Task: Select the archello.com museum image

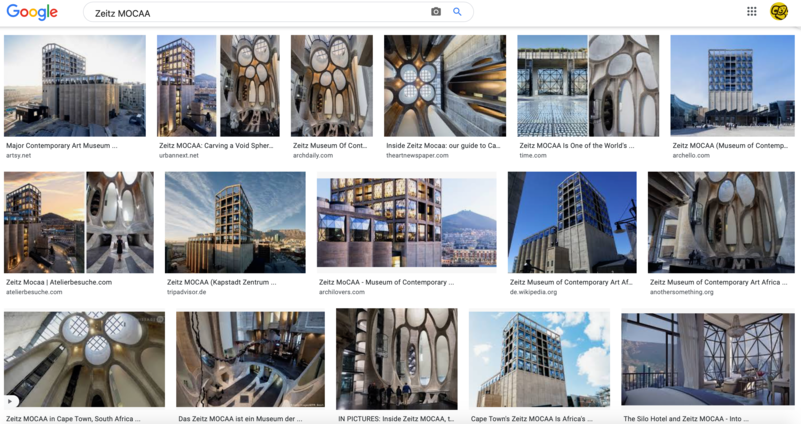Action: click(x=732, y=86)
